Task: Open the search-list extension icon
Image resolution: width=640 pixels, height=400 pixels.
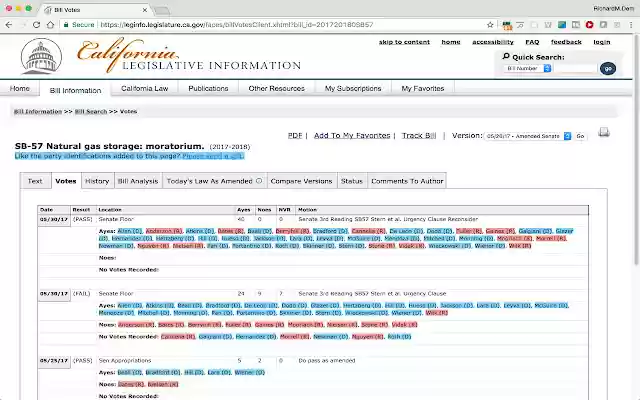Action: point(520,25)
